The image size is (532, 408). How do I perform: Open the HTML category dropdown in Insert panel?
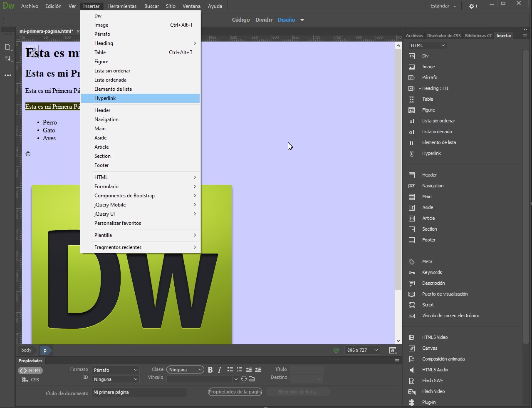click(427, 45)
